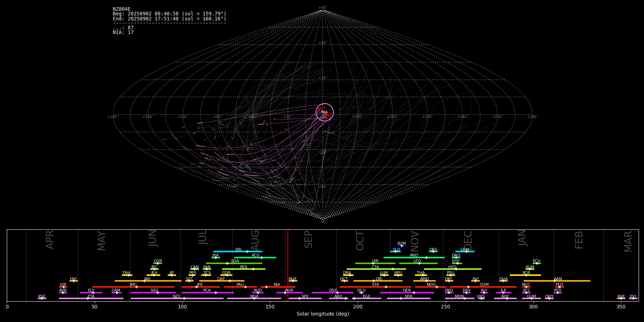This screenshot has height=322, width=644.
Task: Click the SDA shower label
Action: point(235,261)
